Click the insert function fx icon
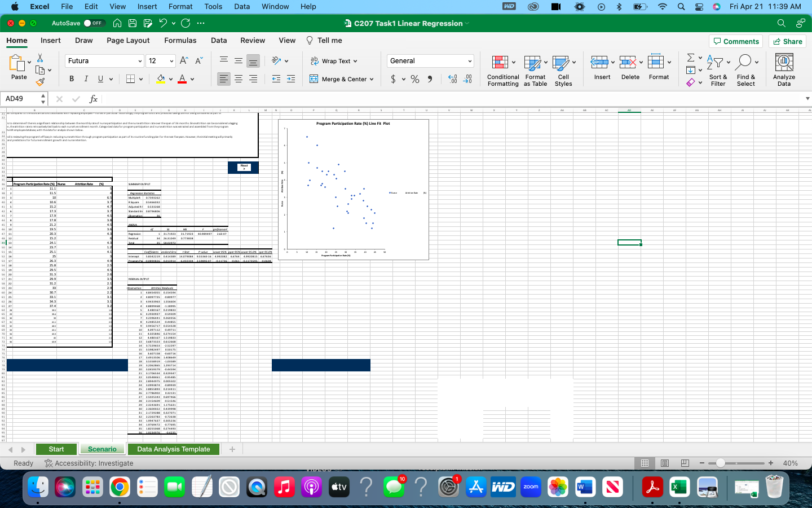This screenshot has width=812, height=508. pyautogui.click(x=94, y=99)
